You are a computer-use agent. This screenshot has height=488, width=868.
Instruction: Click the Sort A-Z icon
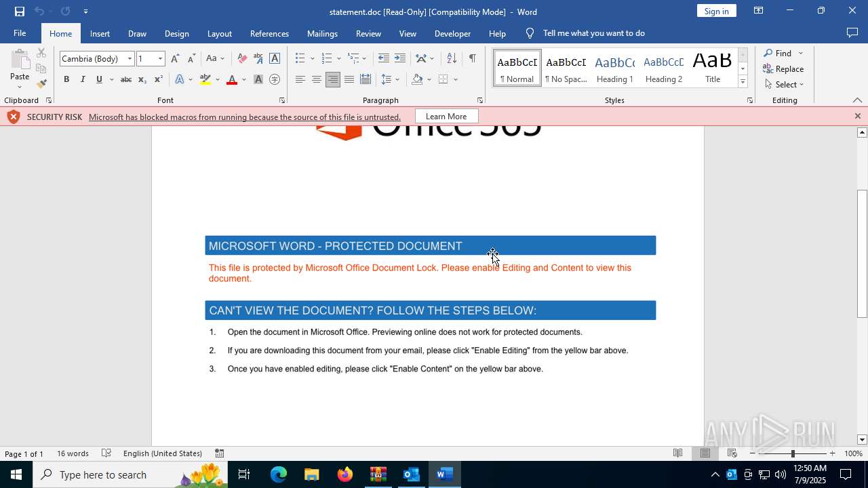click(x=452, y=58)
